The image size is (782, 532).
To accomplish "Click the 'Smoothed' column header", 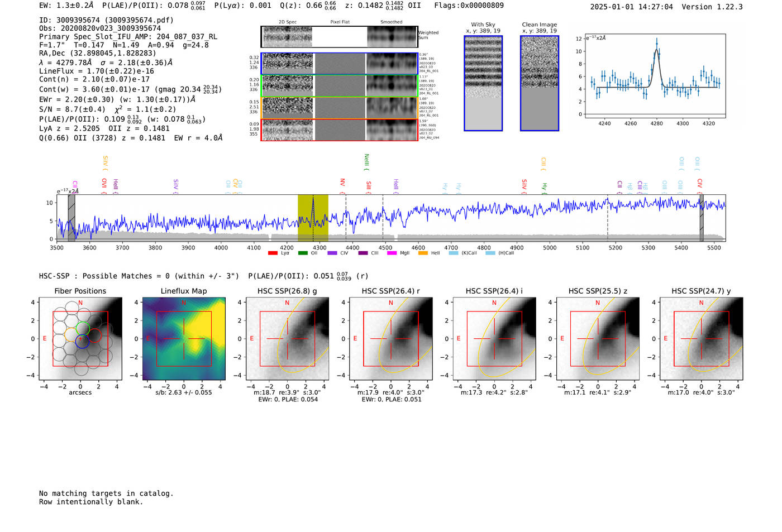I will click(x=392, y=22).
